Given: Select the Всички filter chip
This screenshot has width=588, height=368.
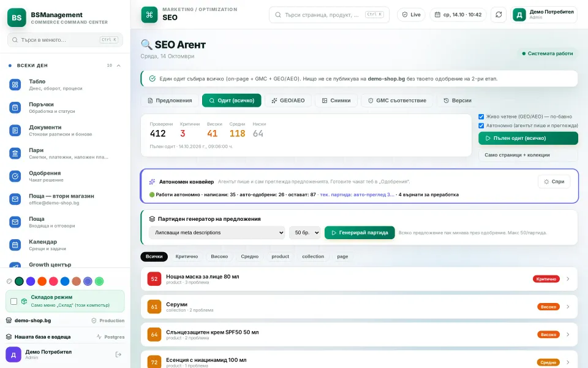Looking at the screenshot, I should point(154,256).
